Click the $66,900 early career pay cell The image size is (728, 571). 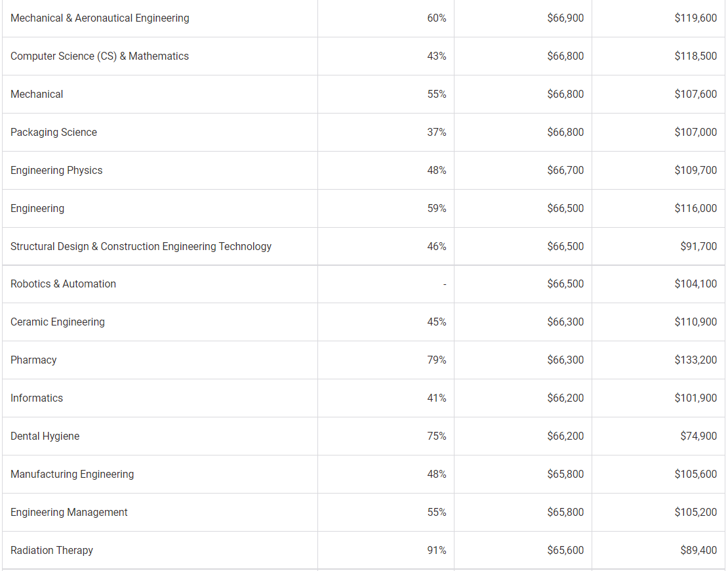[x=565, y=18]
